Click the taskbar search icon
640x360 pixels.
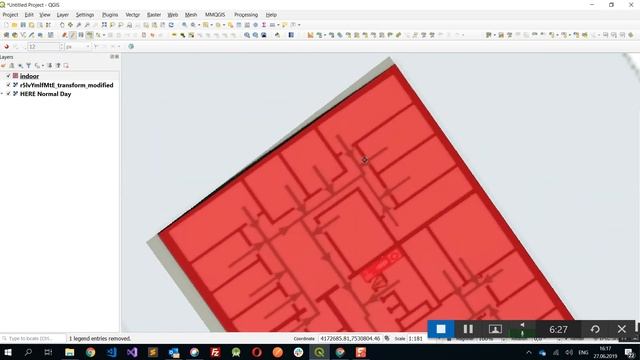point(28,352)
